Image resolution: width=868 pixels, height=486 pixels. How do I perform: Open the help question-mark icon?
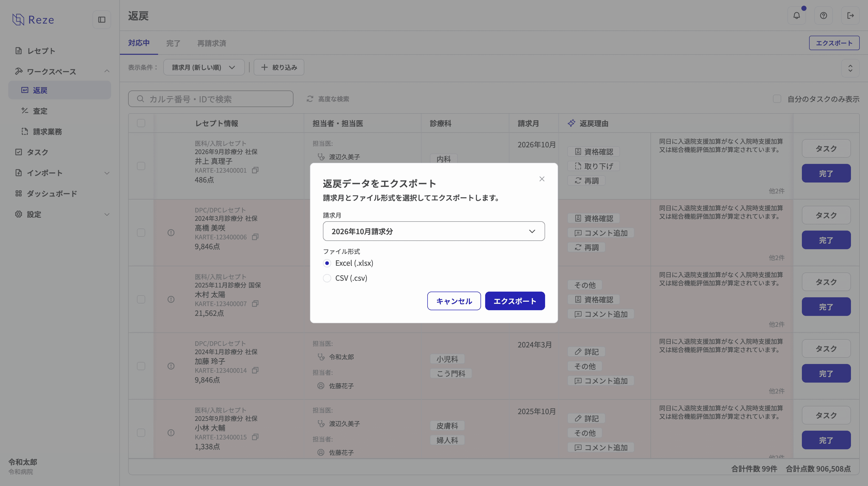pos(824,16)
